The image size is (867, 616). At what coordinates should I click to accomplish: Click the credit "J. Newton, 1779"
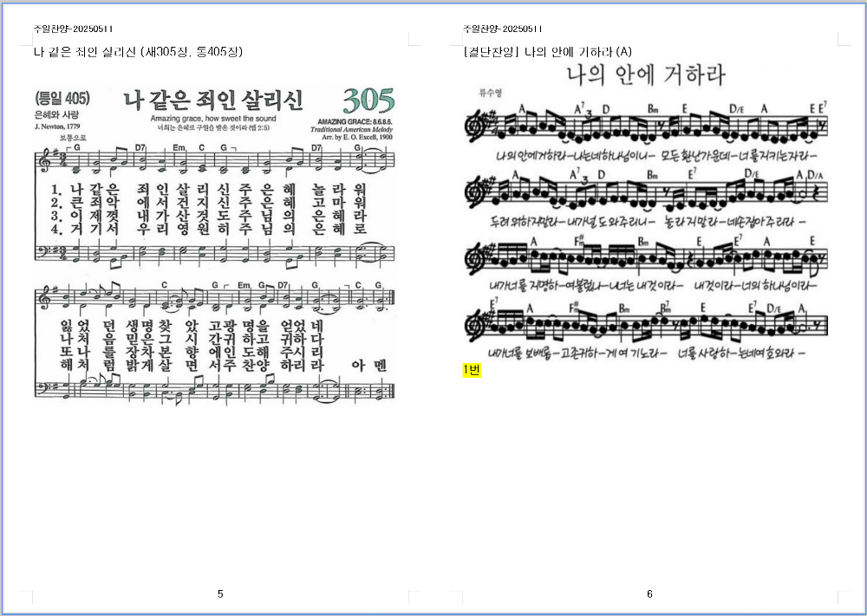[x=57, y=126]
